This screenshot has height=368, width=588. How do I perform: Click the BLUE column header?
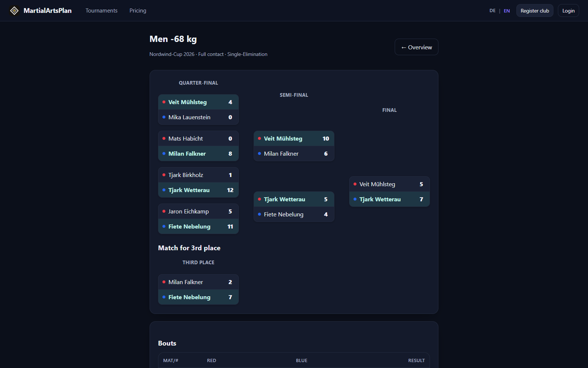[302, 361]
